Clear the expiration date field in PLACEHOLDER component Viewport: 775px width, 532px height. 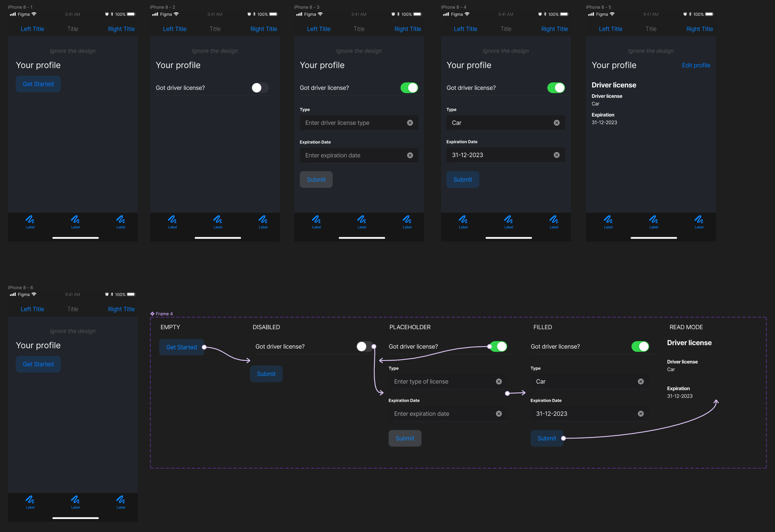499,414
